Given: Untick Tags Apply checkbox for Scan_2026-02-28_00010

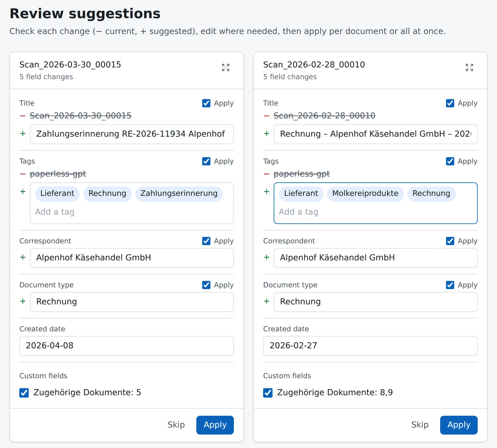Looking at the screenshot, I should 450,161.
